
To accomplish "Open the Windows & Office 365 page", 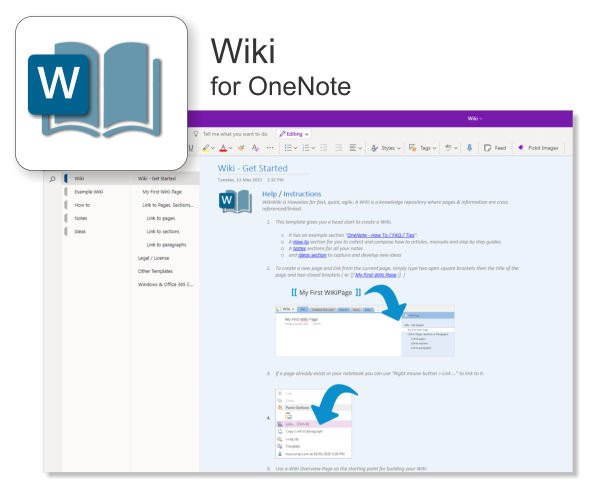I will coord(165,284).
